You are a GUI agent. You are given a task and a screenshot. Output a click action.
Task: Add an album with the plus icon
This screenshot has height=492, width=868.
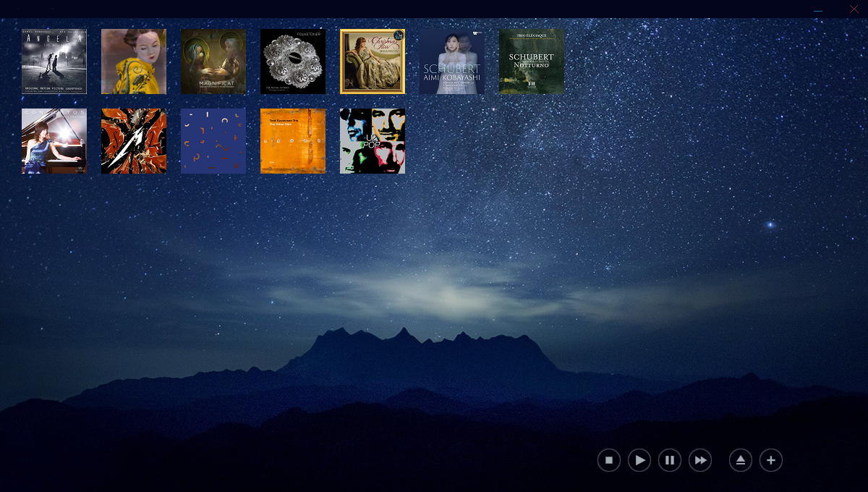click(x=771, y=460)
